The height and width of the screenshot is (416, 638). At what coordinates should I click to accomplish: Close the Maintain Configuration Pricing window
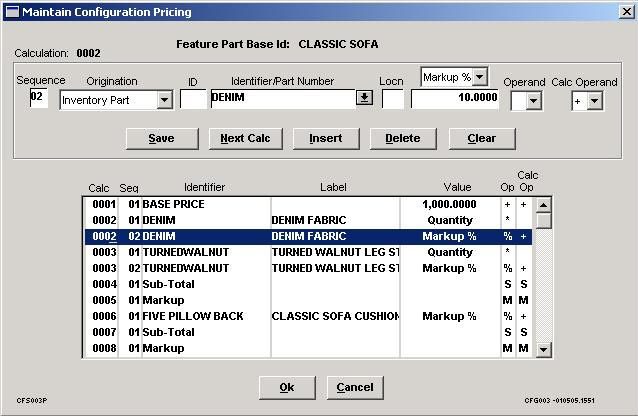click(x=627, y=12)
